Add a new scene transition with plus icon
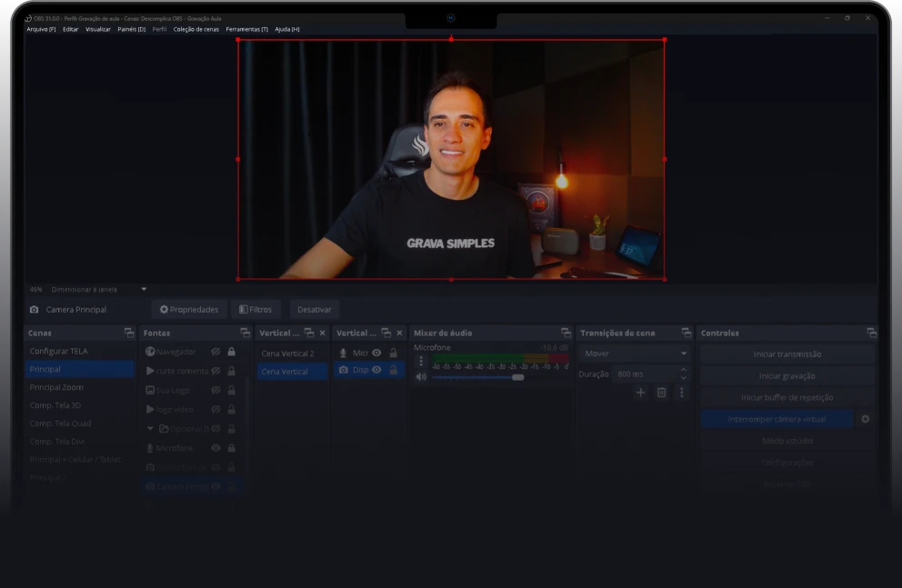The height and width of the screenshot is (588, 902). (x=640, y=393)
